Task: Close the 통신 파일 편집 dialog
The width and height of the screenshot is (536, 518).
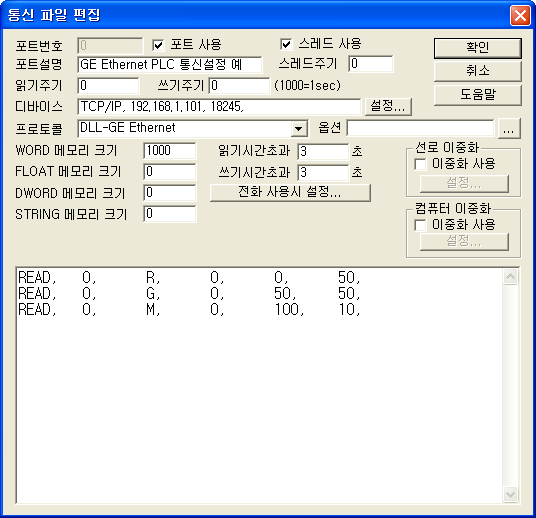Action: 520,15
